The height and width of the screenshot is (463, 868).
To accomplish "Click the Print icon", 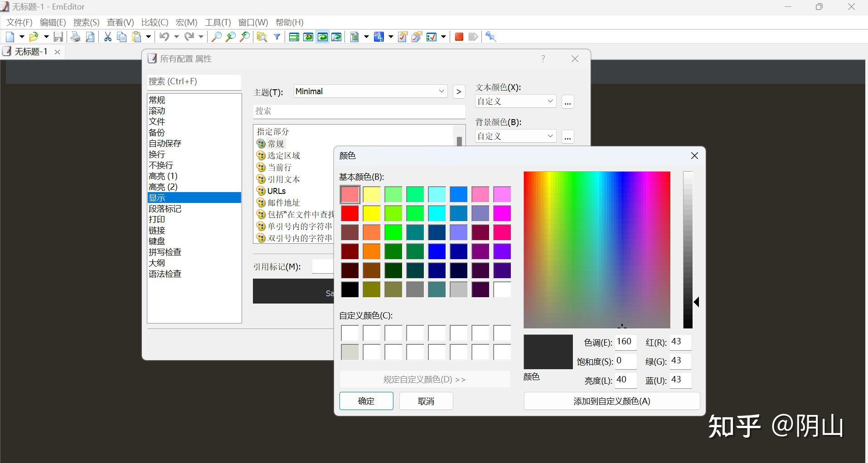I will pyautogui.click(x=75, y=37).
